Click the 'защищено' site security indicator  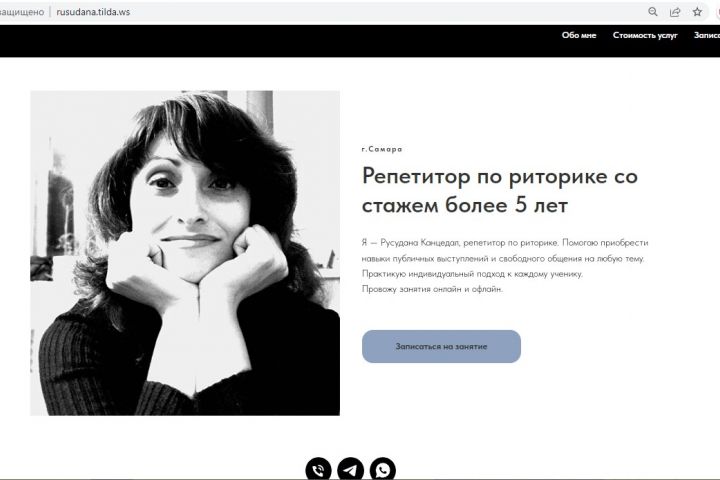click(22, 12)
